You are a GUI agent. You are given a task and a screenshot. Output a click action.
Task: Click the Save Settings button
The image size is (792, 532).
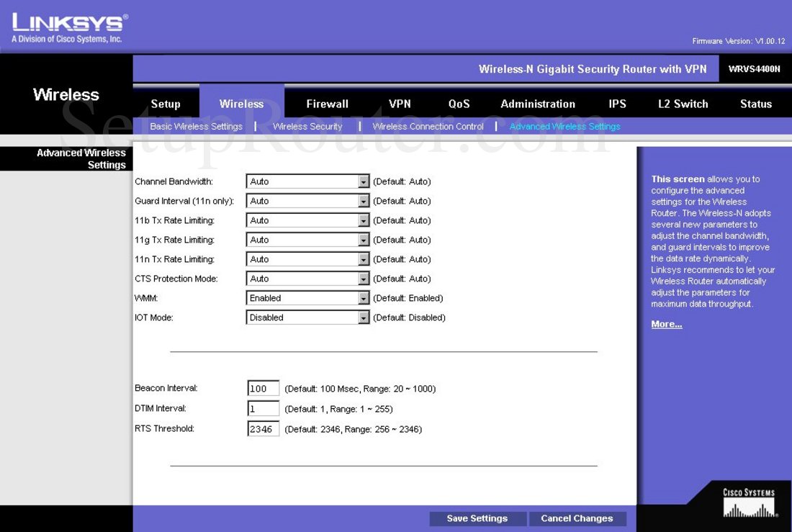tap(477, 518)
